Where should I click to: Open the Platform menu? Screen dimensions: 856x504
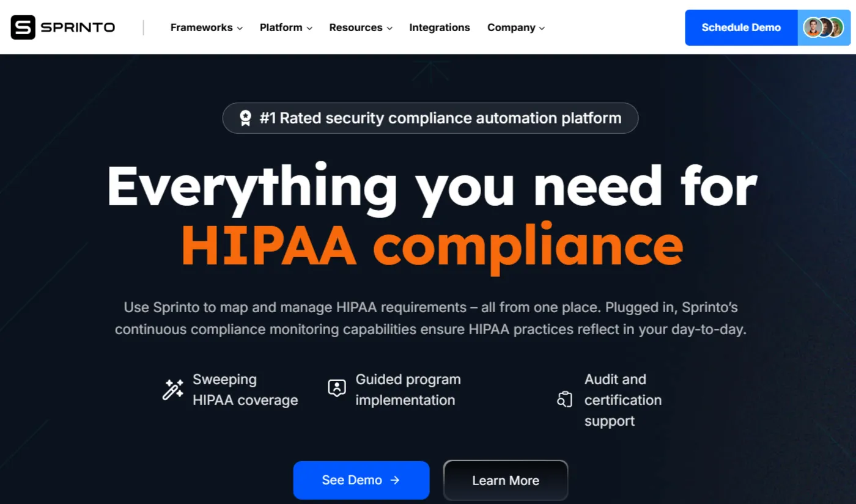pyautogui.click(x=286, y=27)
